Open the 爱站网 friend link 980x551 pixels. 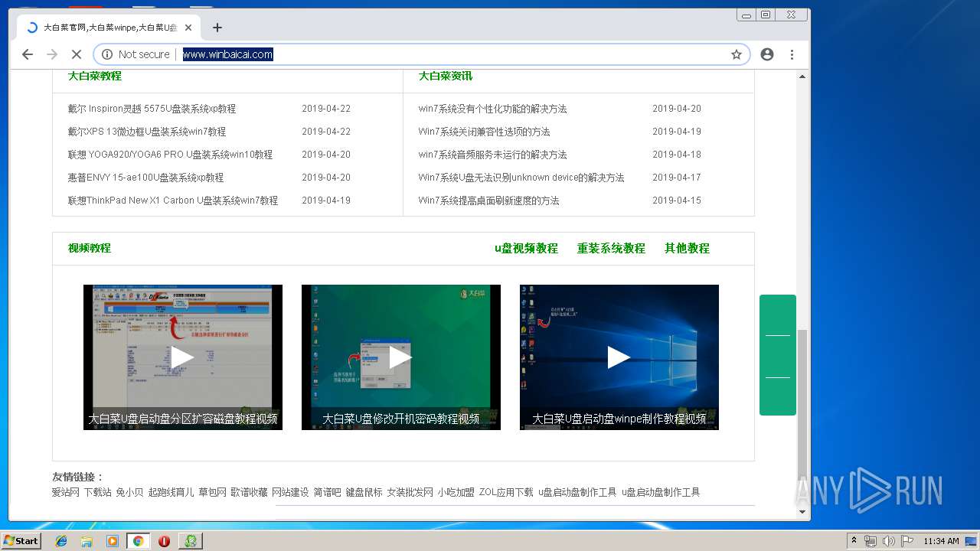(x=65, y=492)
